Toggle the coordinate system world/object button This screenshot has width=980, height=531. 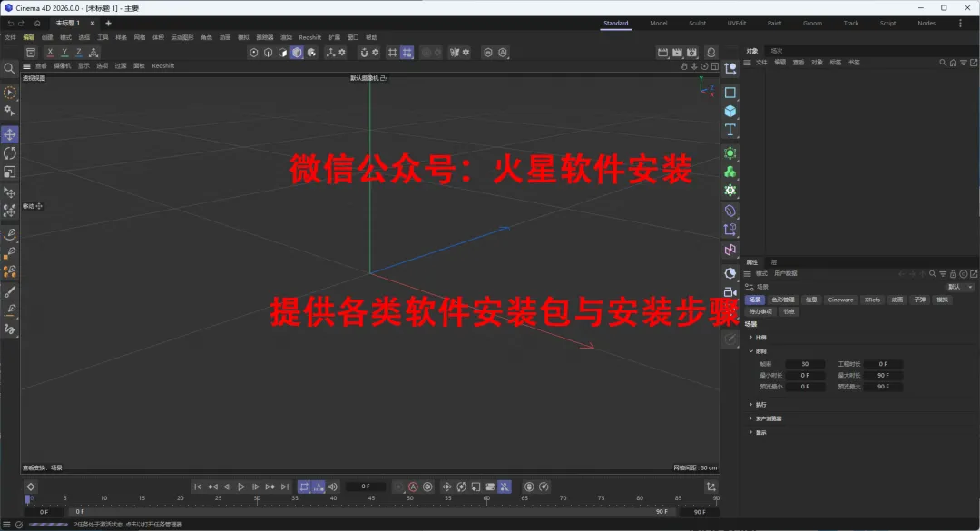(93, 53)
